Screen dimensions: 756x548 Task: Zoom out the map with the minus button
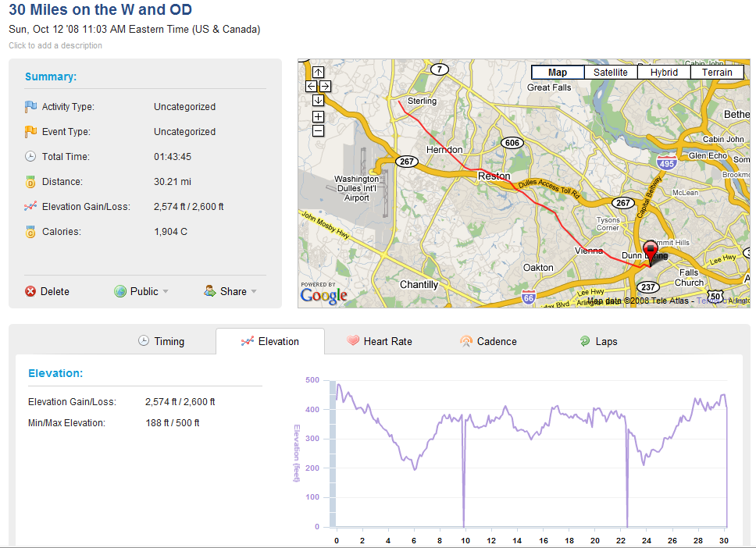(318, 130)
